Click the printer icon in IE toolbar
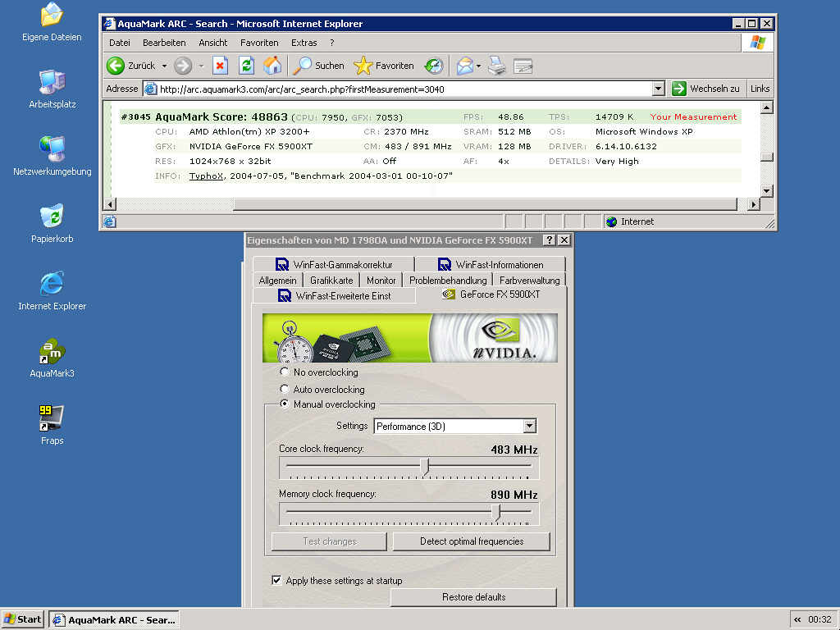840x630 pixels. coord(496,66)
